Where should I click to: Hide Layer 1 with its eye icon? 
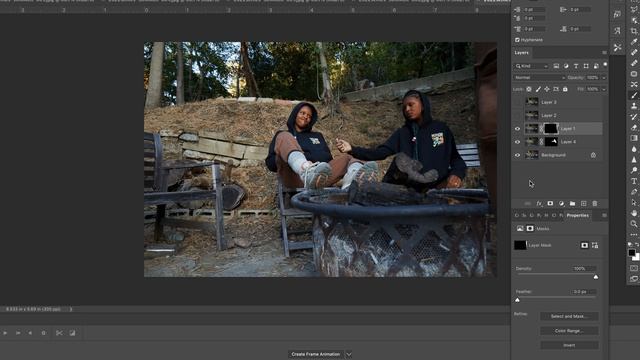pyautogui.click(x=517, y=129)
